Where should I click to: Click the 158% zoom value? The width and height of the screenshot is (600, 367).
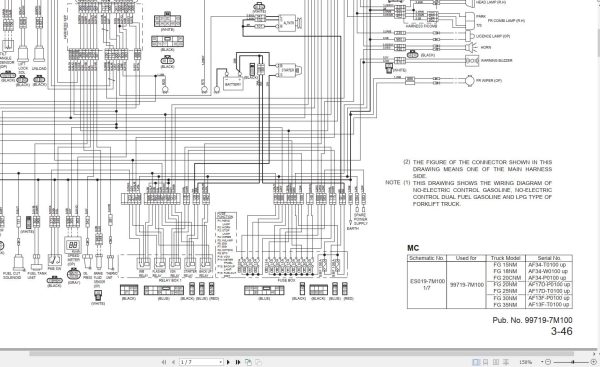pos(525,362)
